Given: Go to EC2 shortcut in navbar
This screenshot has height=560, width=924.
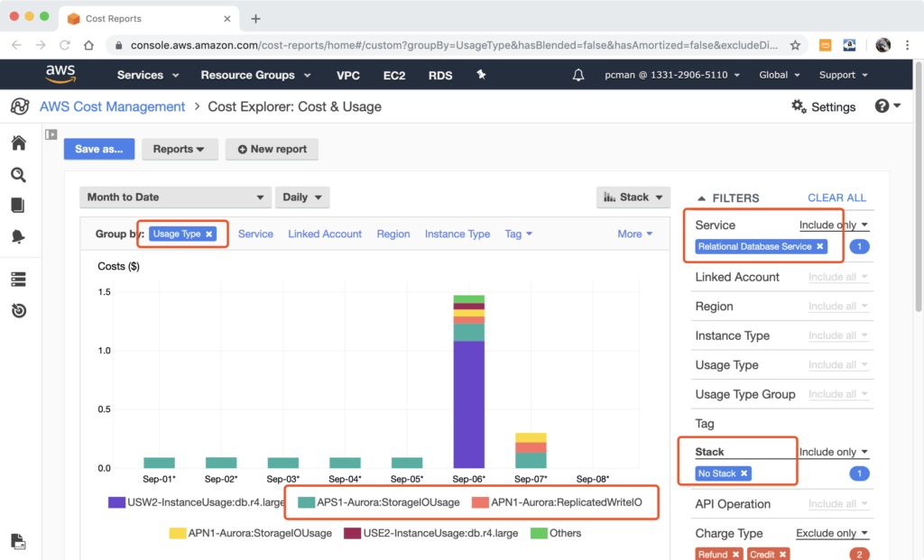Looking at the screenshot, I should (394, 76).
